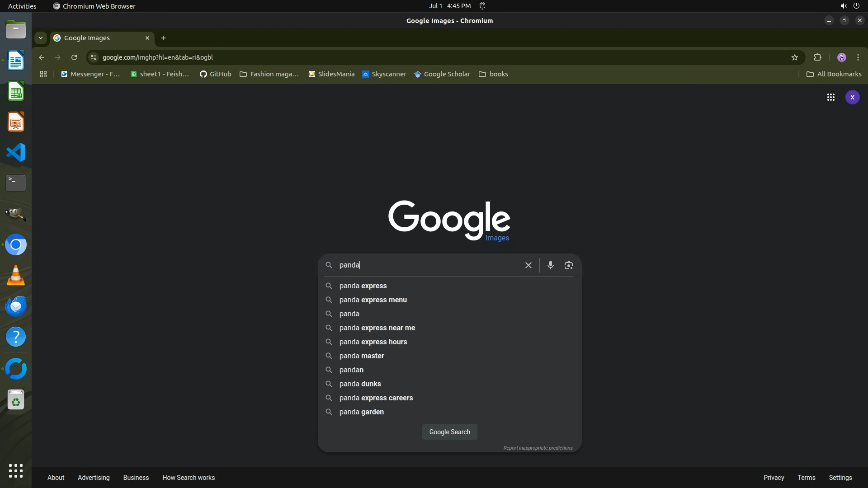Open the GitHub bookmark
The height and width of the screenshot is (488, 868).
click(216, 74)
